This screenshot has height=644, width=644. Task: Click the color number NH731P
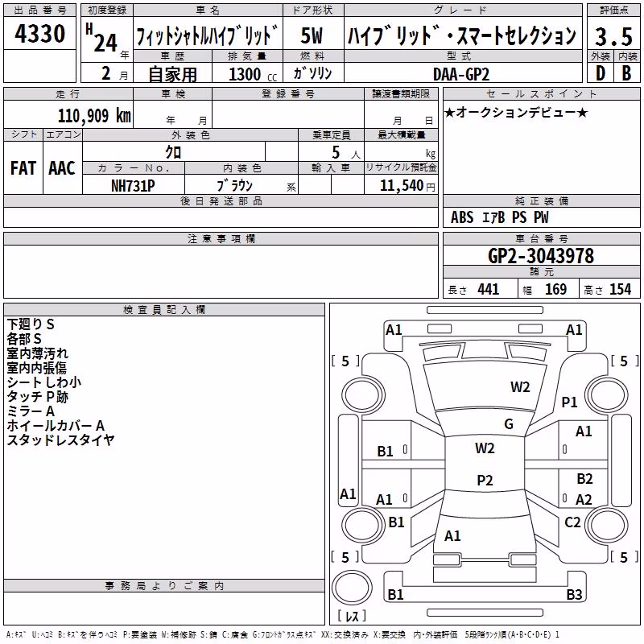133,186
